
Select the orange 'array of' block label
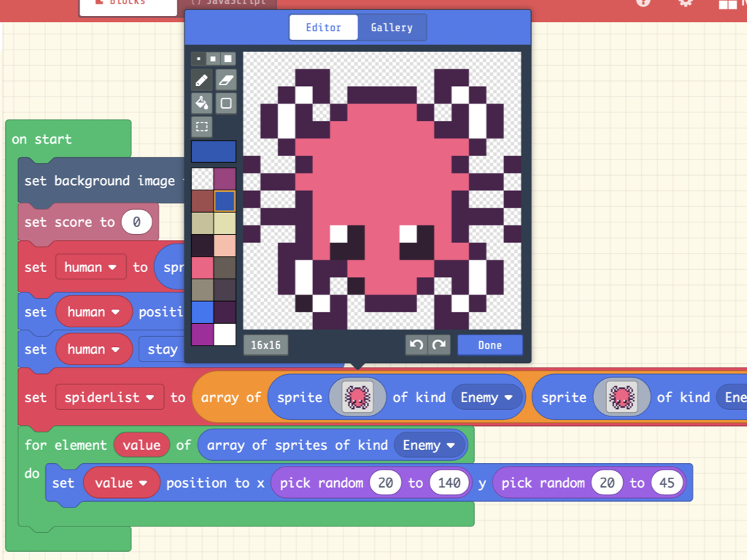point(231,397)
